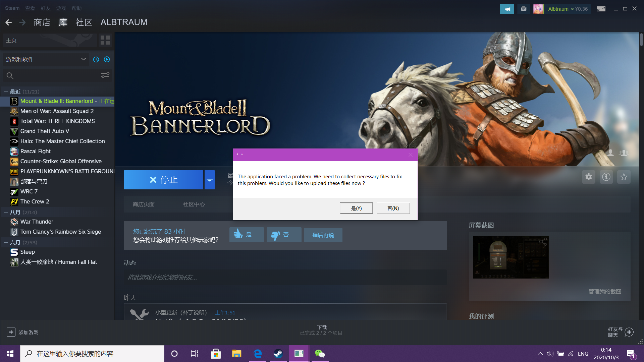The width and height of the screenshot is (644, 362).
Task: Click thumbs up recommend button
Action: click(x=247, y=235)
